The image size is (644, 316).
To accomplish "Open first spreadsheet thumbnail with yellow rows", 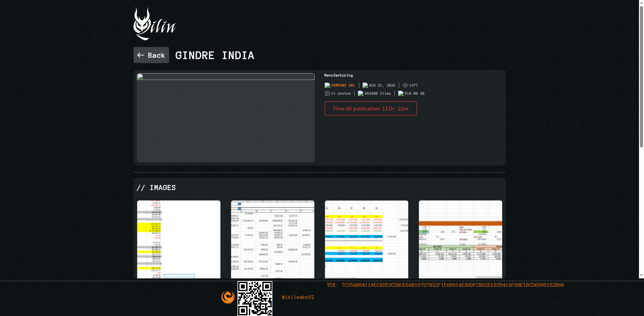I will (179, 239).
